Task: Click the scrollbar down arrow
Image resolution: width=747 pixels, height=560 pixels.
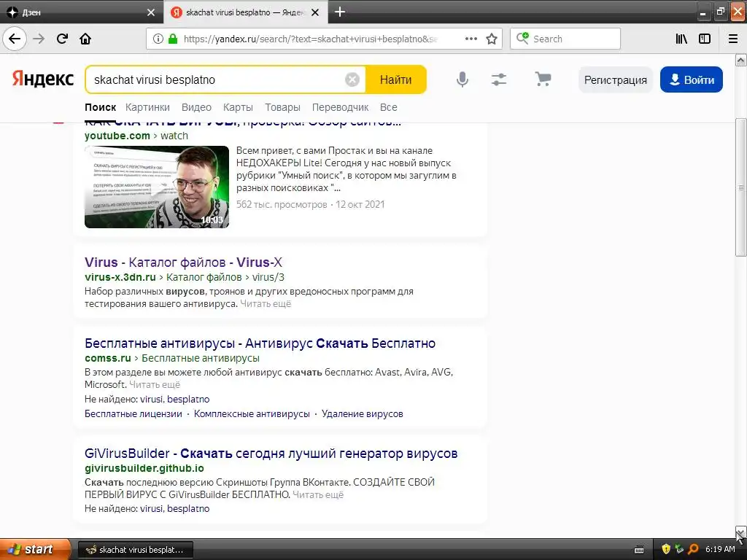Action: pyautogui.click(x=741, y=532)
